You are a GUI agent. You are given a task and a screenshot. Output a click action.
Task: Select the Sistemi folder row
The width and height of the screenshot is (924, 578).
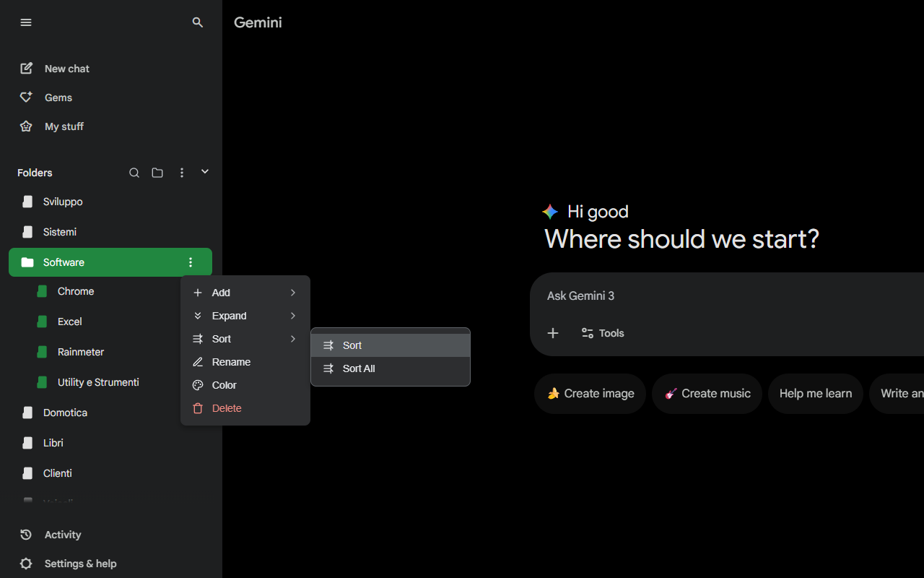point(110,232)
